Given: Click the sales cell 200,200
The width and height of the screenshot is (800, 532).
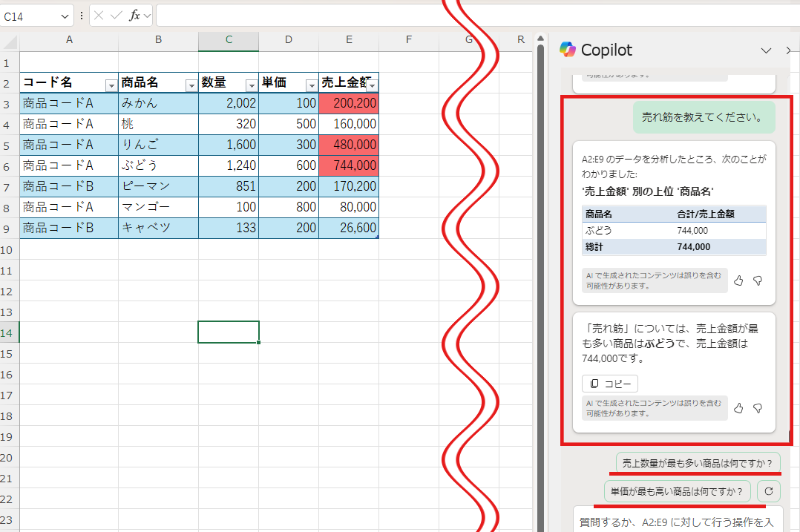Looking at the screenshot, I should pos(349,104).
